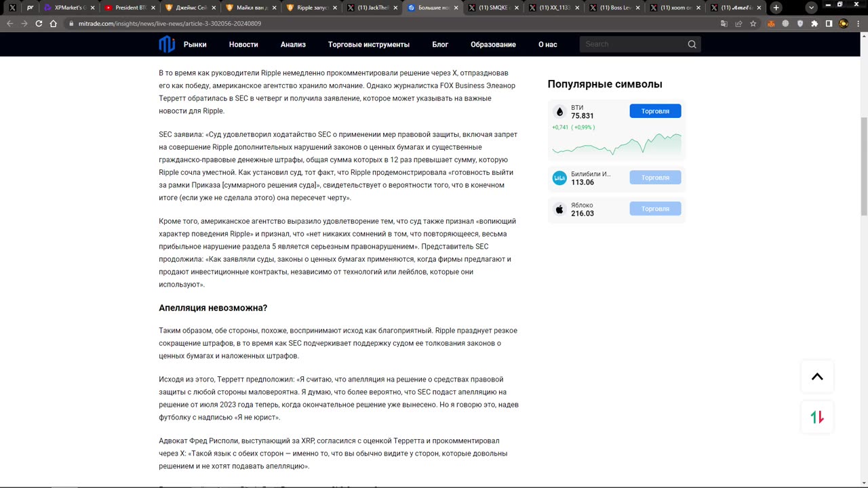This screenshot has height=488, width=868.
Task: Click the scroll-to-top arrow button
Action: coord(817,377)
